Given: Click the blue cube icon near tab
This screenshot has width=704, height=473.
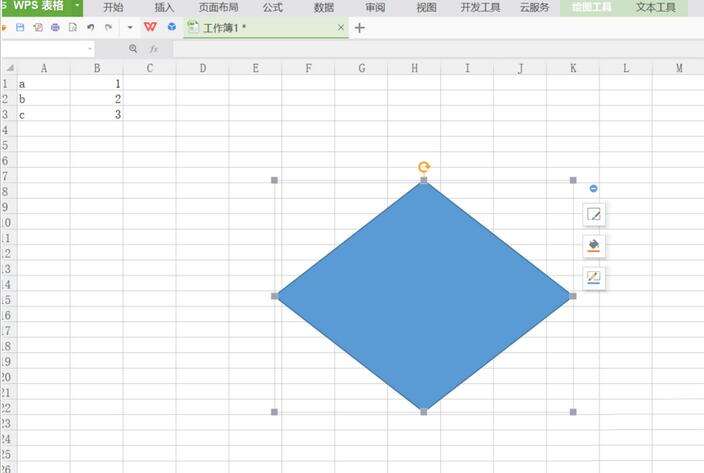Looking at the screenshot, I should tap(172, 27).
